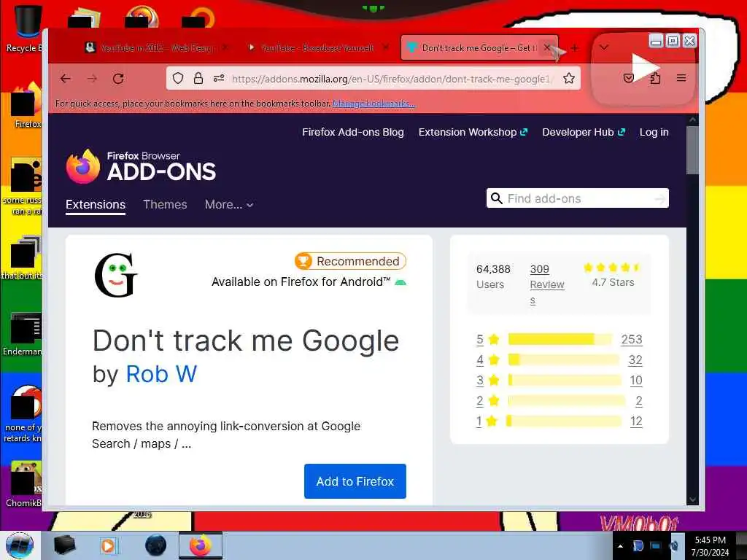
Task: Click the Don't track me Google G icon
Action: pos(115,275)
